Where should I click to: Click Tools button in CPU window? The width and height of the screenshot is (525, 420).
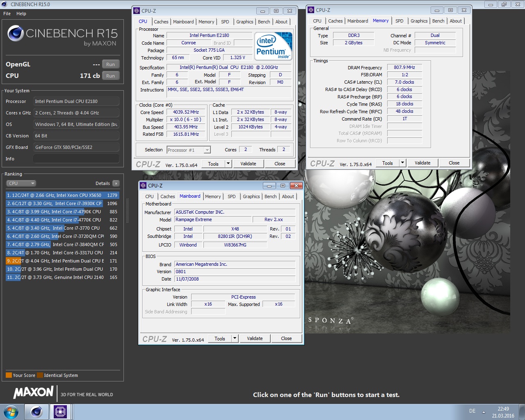pos(213,164)
